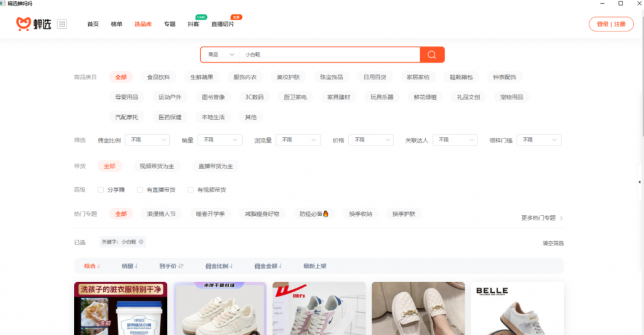Open the 商品 search type dropdown
The height and width of the screenshot is (335, 644).
pyautogui.click(x=221, y=55)
